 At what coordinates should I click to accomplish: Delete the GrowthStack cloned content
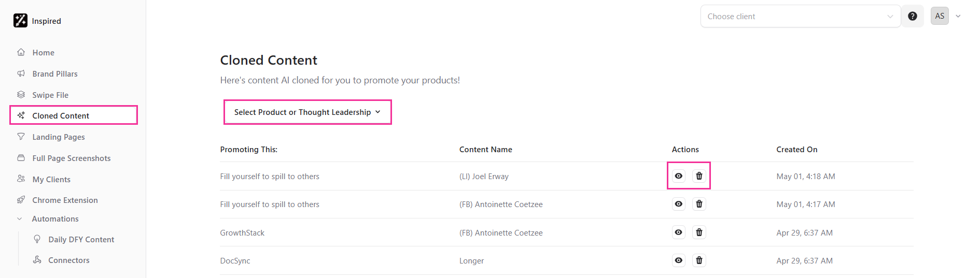[x=699, y=232]
